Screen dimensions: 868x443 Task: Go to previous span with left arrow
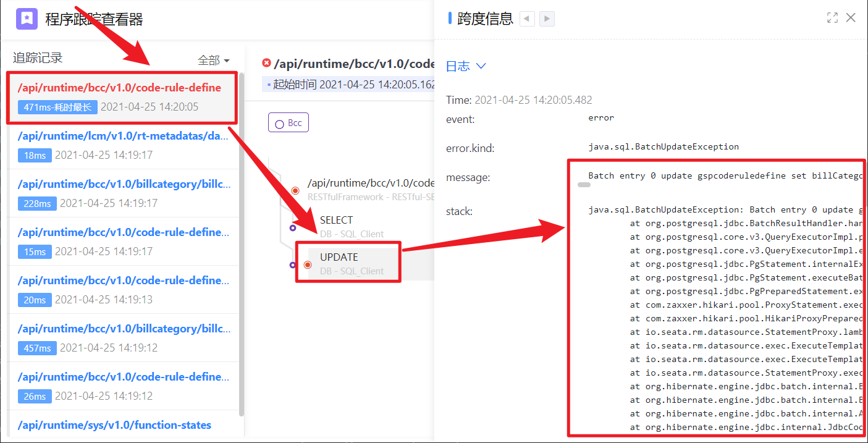[527, 19]
